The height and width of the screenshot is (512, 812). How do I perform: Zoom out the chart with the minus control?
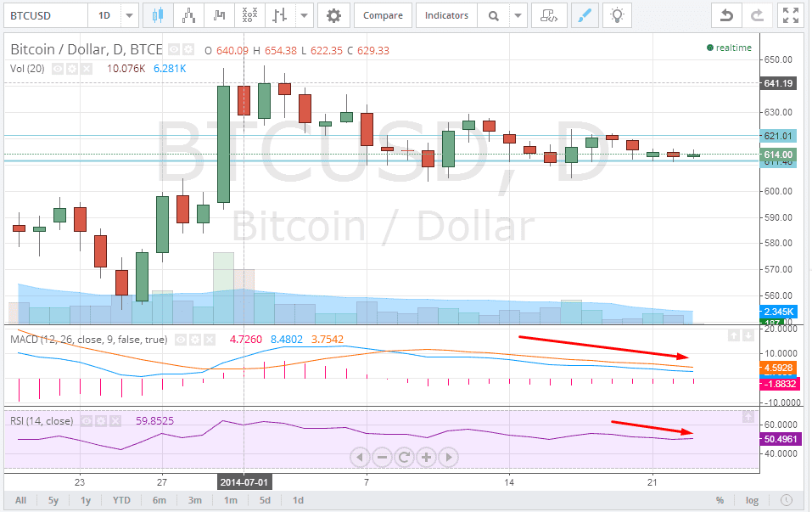pos(382,457)
